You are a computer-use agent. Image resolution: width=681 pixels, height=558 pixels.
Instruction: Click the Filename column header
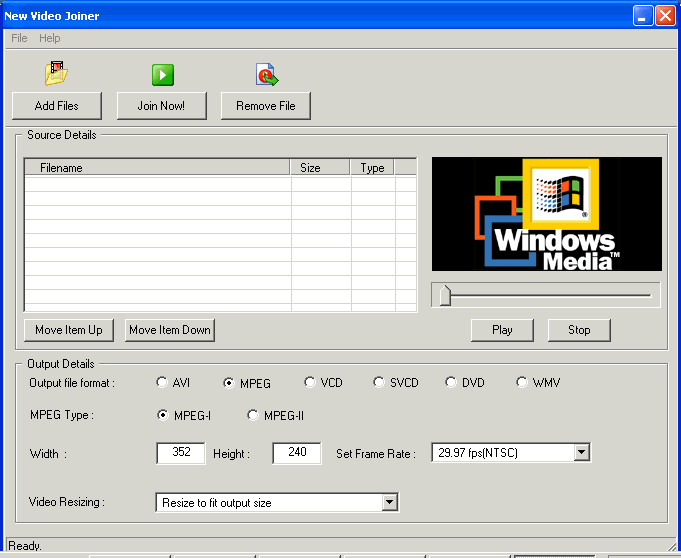157,168
